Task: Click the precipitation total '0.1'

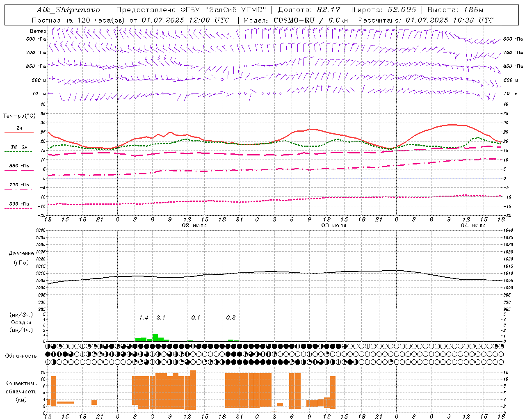Action: (196, 317)
